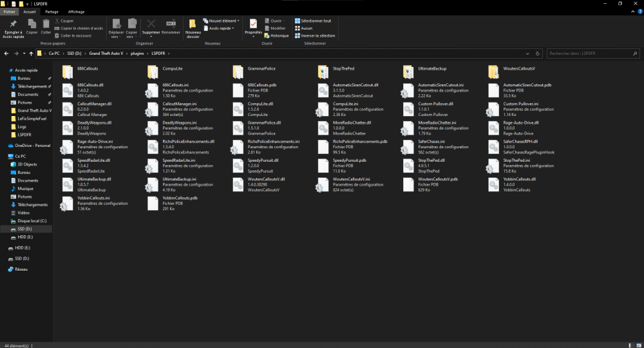The width and height of the screenshot is (644, 348).
Task: Click the Rechercher dans LSPDFR search box
Action: tap(592, 53)
